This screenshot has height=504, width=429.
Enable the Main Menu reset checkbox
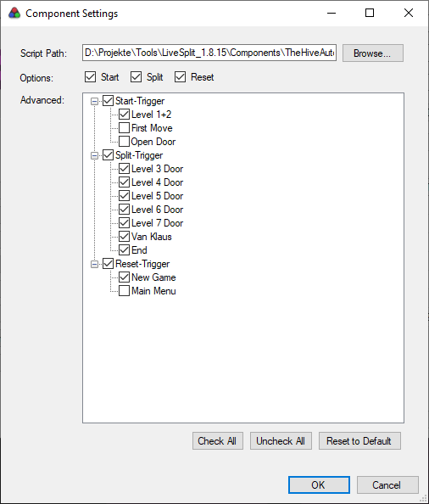coord(125,291)
